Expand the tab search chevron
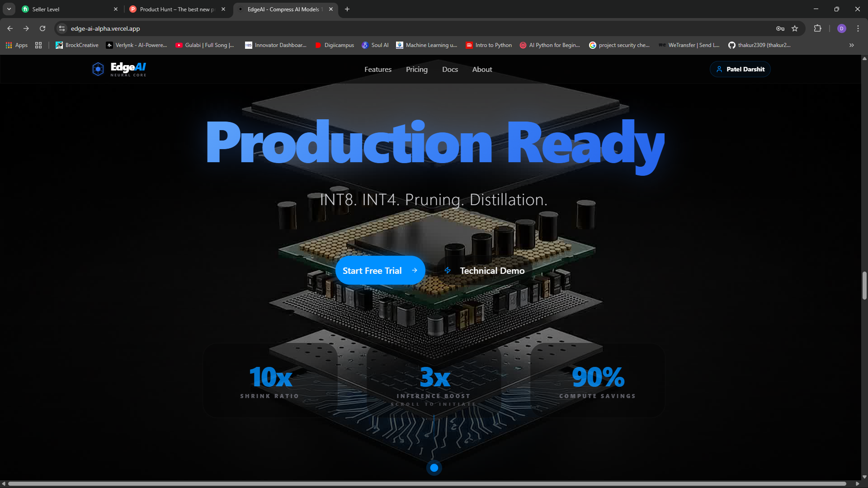Viewport: 868px width, 488px height. [9, 9]
